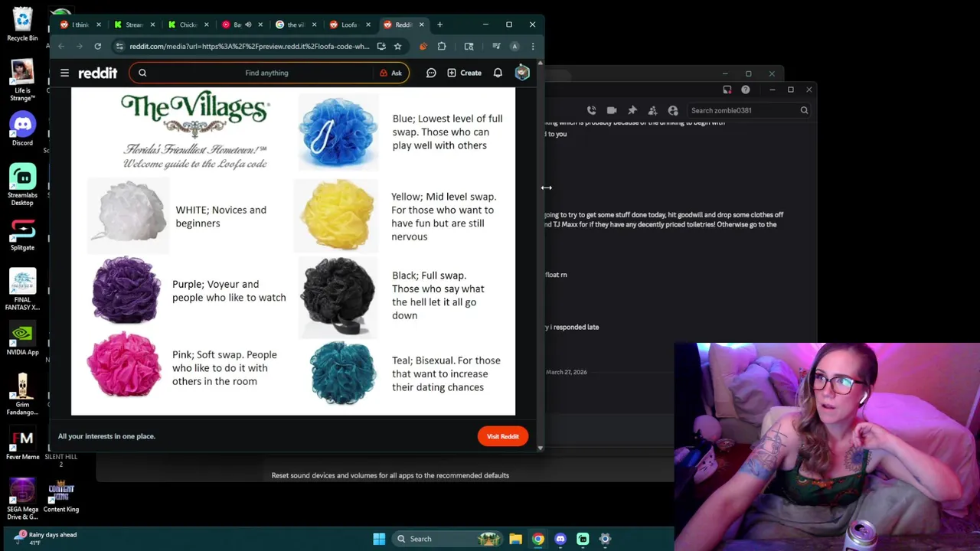Click the down arrow of the page scrollbar
Image resolution: width=980 pixels, height=551 pixels.
pos(541,448)
